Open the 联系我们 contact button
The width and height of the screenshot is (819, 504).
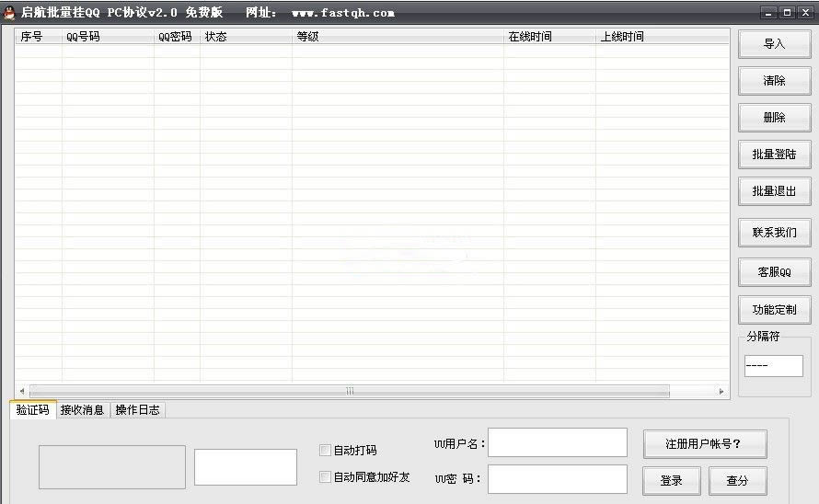[x=774, y=233]
